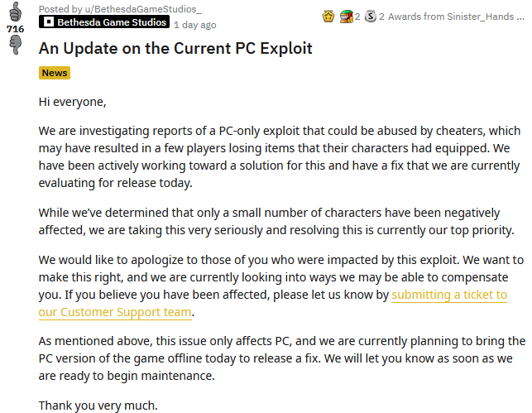The height and width of the screenshot is (413, 532).
Task: Click the post title about PC Exploit
Action: 175,48
